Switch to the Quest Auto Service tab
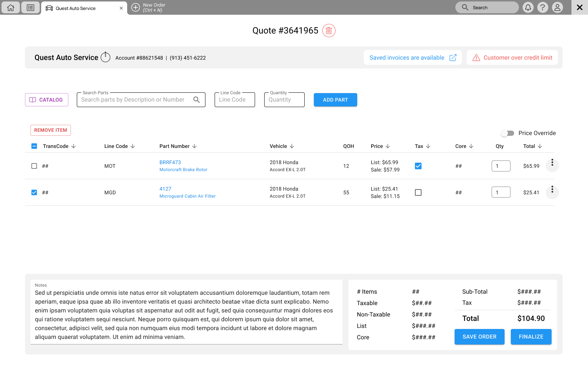Screen dimensions: 588x368 coord(75,8)
